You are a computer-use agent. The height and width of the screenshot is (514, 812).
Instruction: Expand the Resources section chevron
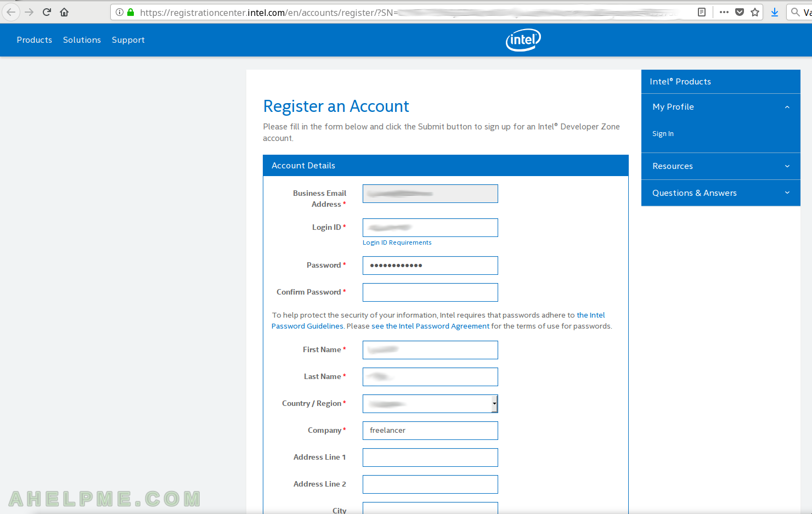[787, 166]
